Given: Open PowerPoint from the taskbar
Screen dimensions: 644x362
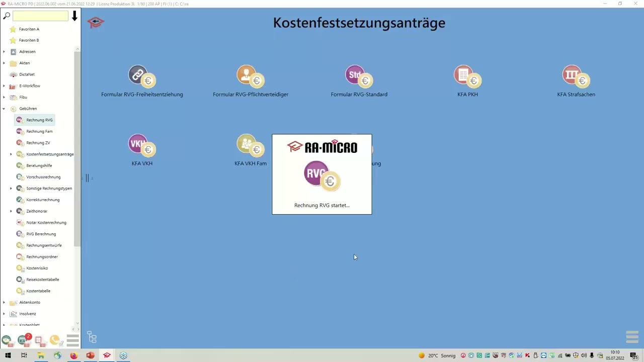Looking at the screenshot, I should (91, 355).
